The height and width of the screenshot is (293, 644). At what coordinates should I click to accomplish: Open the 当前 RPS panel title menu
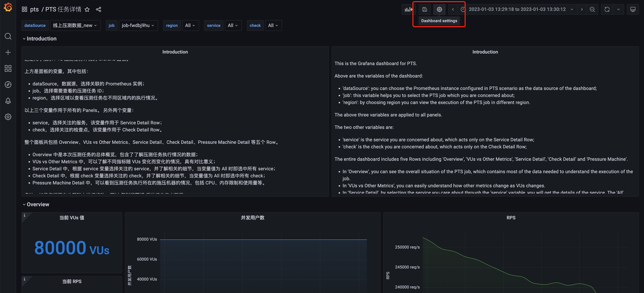tap(72, 281)
